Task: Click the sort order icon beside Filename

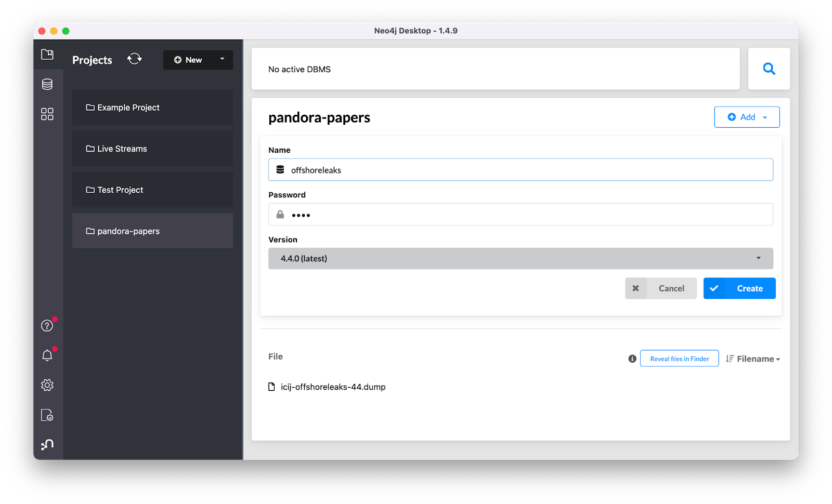Action: coord(730,359)
